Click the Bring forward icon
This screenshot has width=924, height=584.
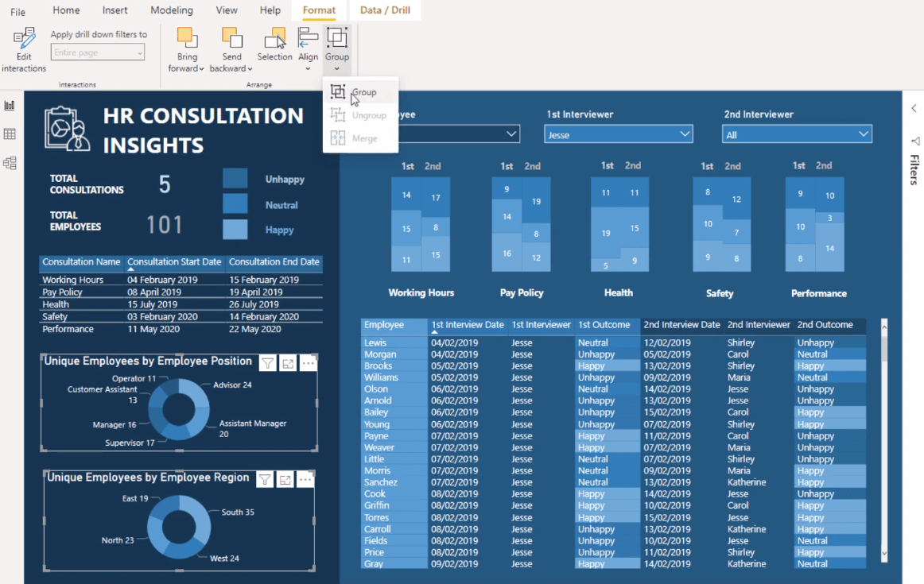(x=187, y=38)
